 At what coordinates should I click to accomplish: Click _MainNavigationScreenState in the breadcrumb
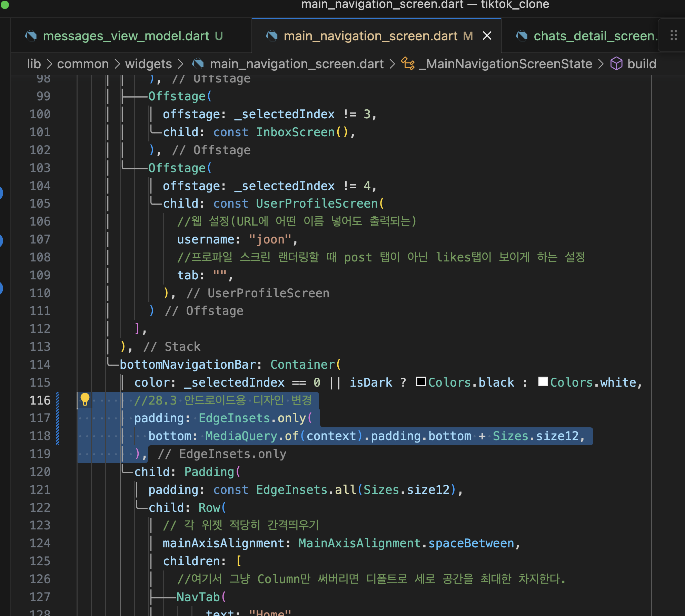(505, 64)
